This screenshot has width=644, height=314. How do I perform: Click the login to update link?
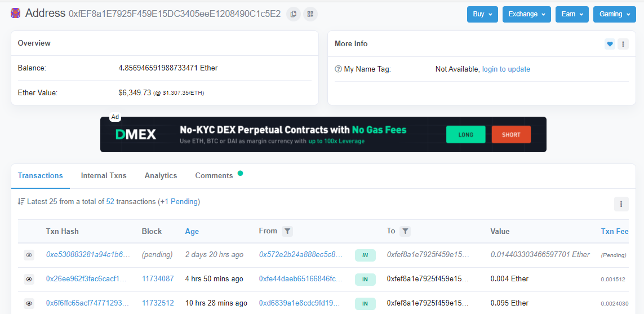coord(506,69)
